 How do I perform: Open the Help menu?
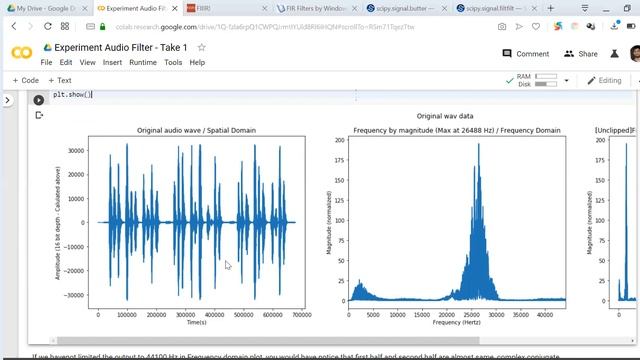point(197,62)
